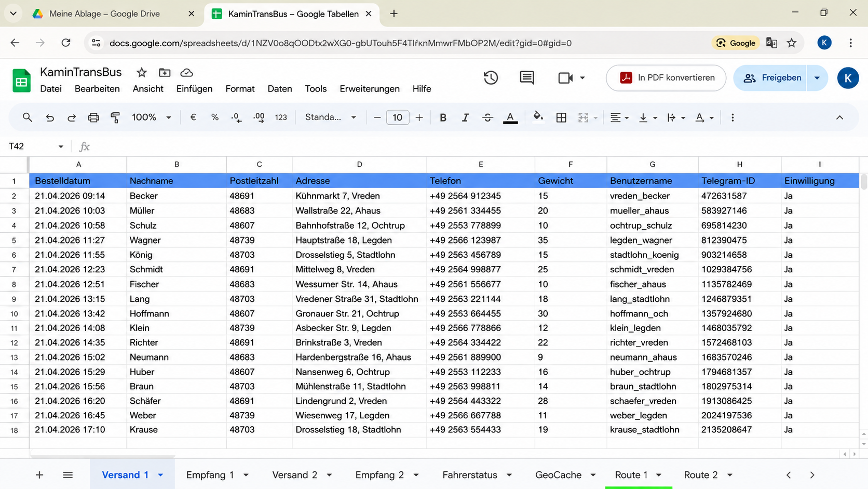868x489 pixels.
Task: Toggle bold formatting
Action: [x=443, y=117]
